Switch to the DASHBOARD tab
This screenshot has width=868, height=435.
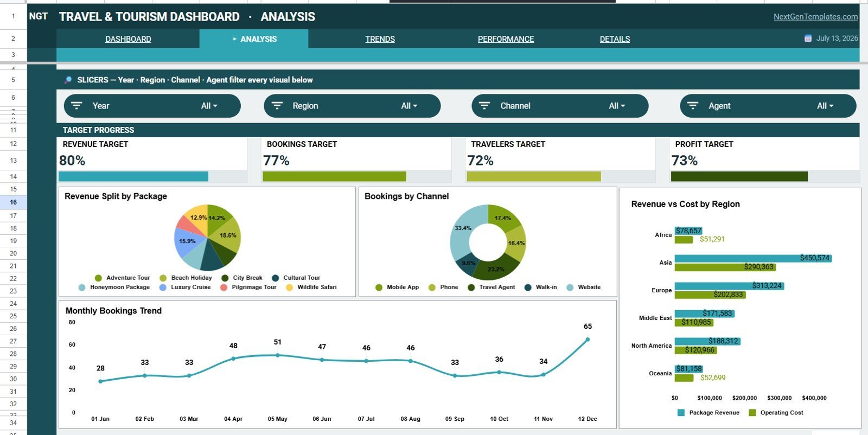[128, 39]
